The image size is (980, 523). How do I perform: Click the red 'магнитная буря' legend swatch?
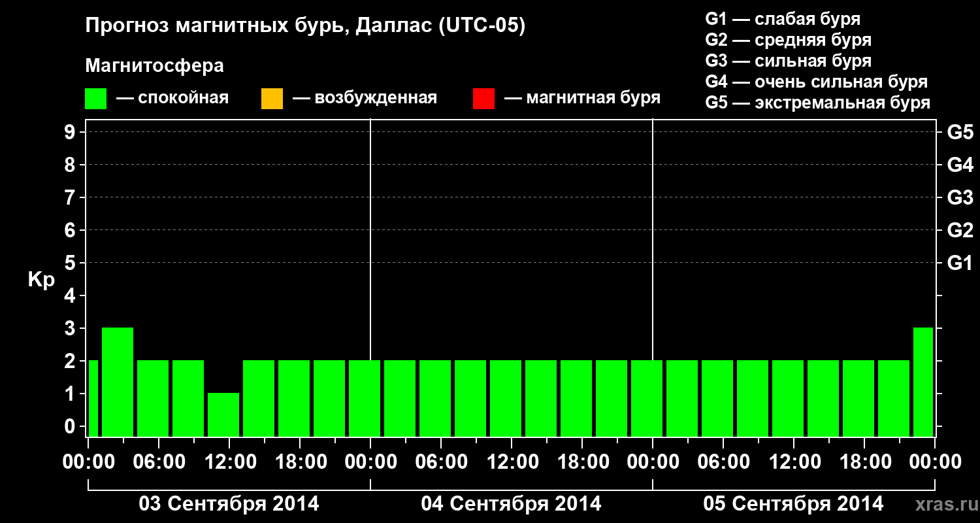click(x=483, y=99)
